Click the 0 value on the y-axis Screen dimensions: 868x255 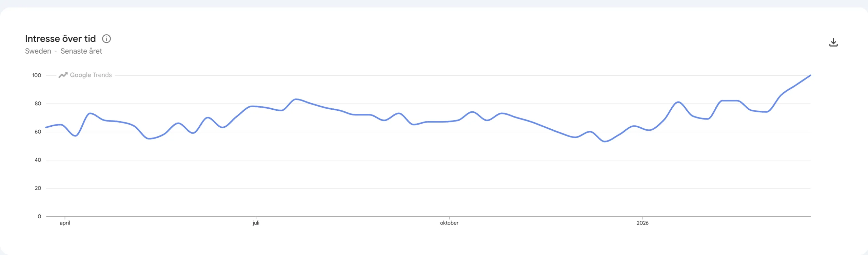[39, 216]
